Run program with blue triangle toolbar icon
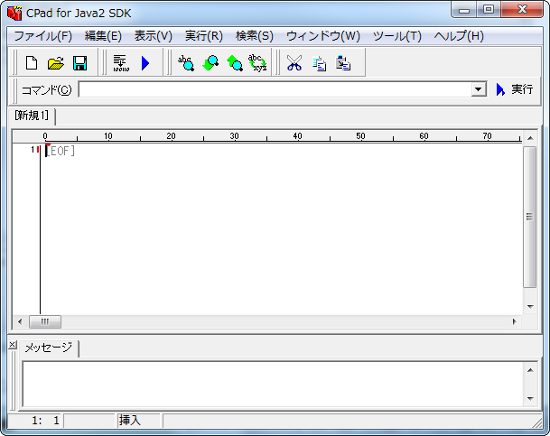This screenshot has height=436, width=550. coord(145,63)
